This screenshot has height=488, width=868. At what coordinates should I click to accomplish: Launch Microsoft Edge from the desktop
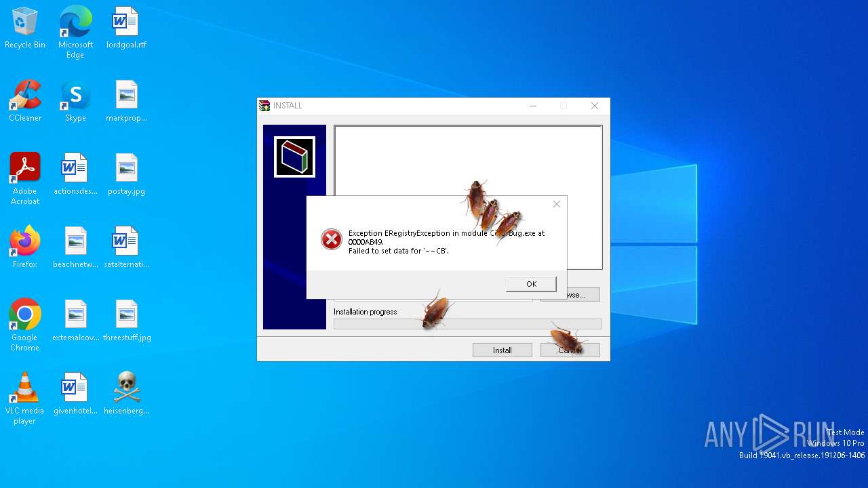[75, 33]
